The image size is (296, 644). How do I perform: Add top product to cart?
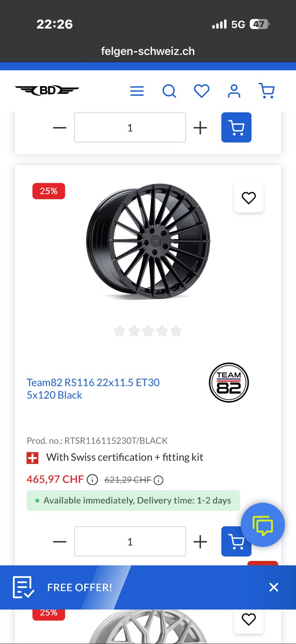[x=236, y=128]
